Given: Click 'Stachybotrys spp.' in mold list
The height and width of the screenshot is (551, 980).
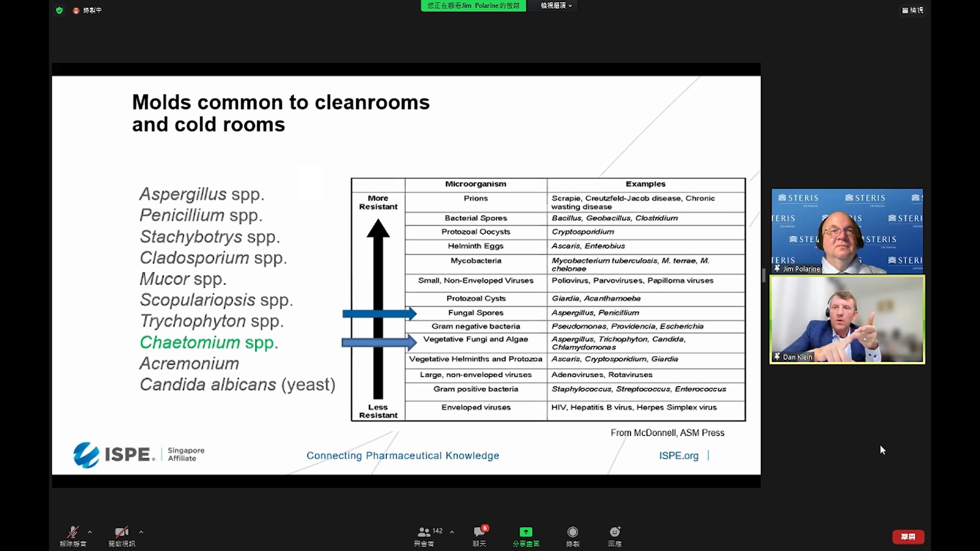Looking at the screenshot, I should click(x=210, y=237).
